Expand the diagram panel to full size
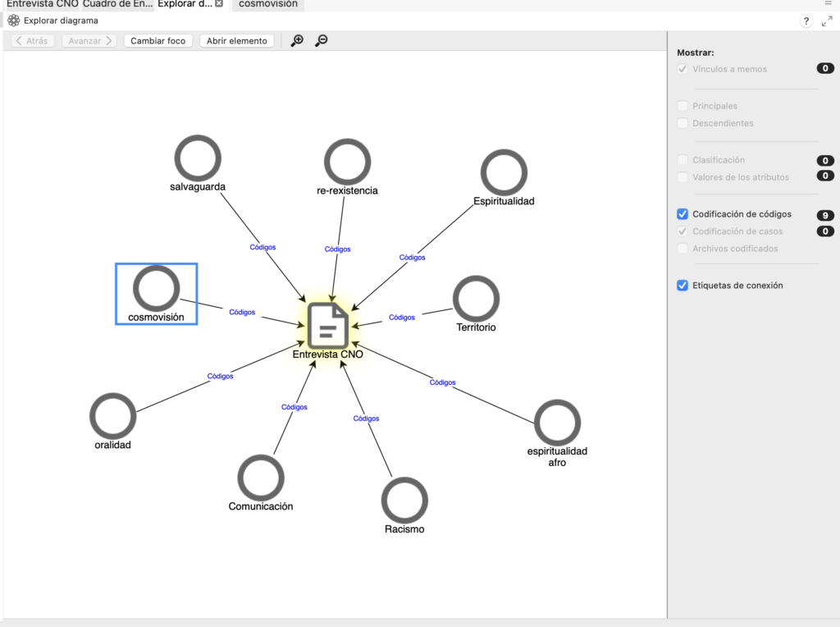This screenshot has height=627, width=840. pos(827,21)
